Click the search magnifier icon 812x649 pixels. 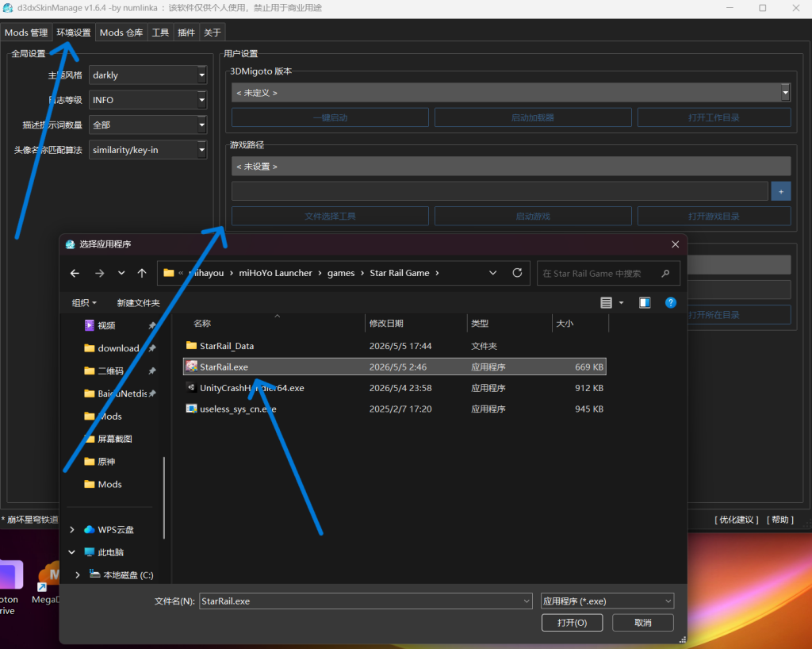click(665, 273)
